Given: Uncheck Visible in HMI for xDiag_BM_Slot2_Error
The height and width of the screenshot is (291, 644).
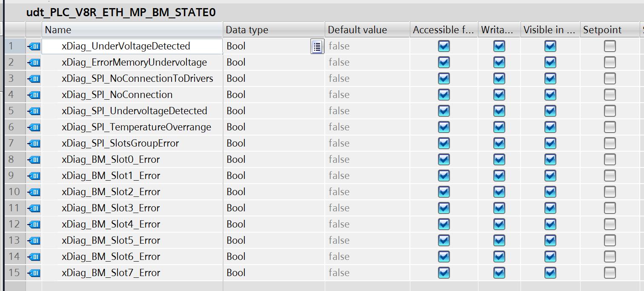Looking at the screenshot, I should (x=550, y=192).
